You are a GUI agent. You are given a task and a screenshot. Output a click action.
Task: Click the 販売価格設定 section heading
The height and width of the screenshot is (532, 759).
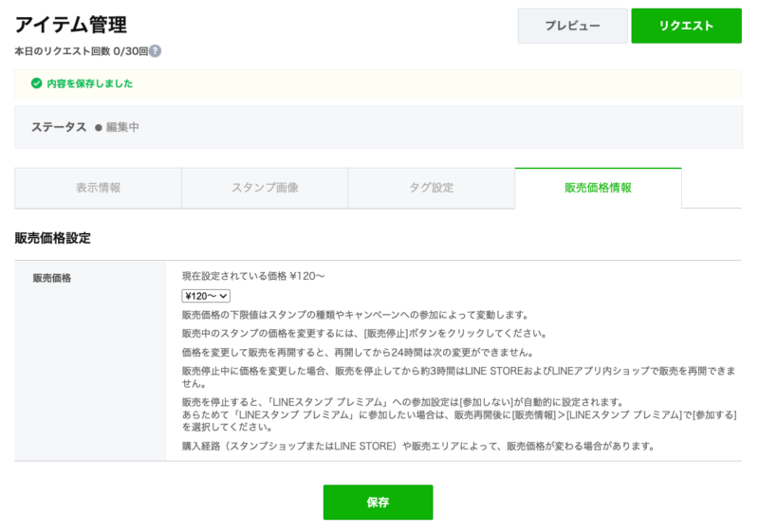tap(53, 238)
